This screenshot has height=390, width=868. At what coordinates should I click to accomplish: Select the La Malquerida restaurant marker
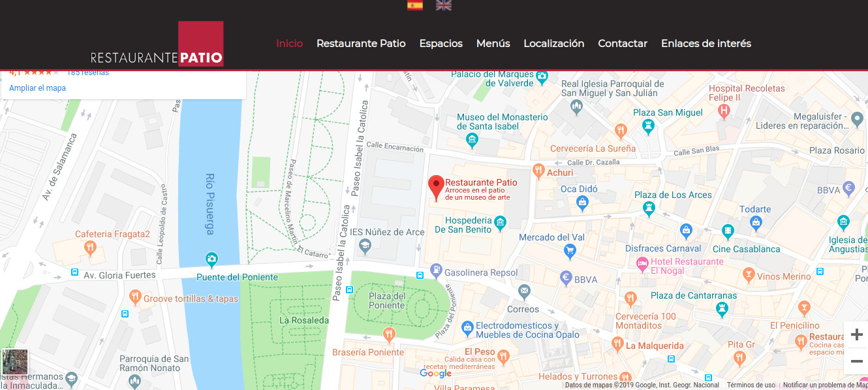[x=617, y=344]
